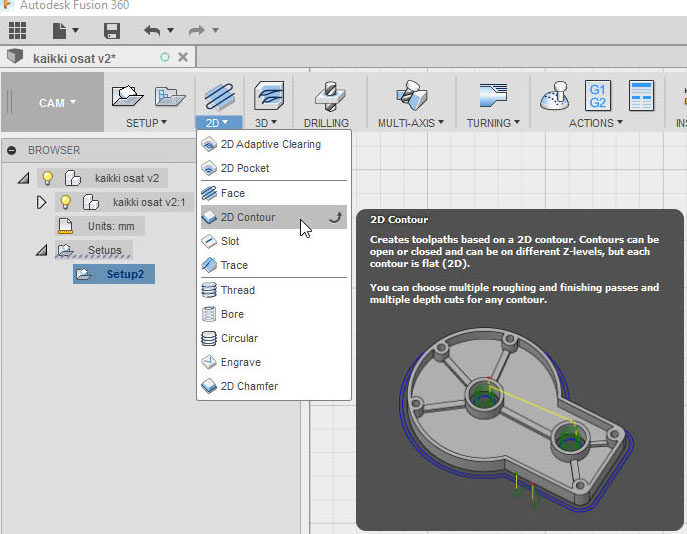Click the G1 G2 Post Process icon
The width and height of the screenshot is (687, 534).
[x=598, y=95]
